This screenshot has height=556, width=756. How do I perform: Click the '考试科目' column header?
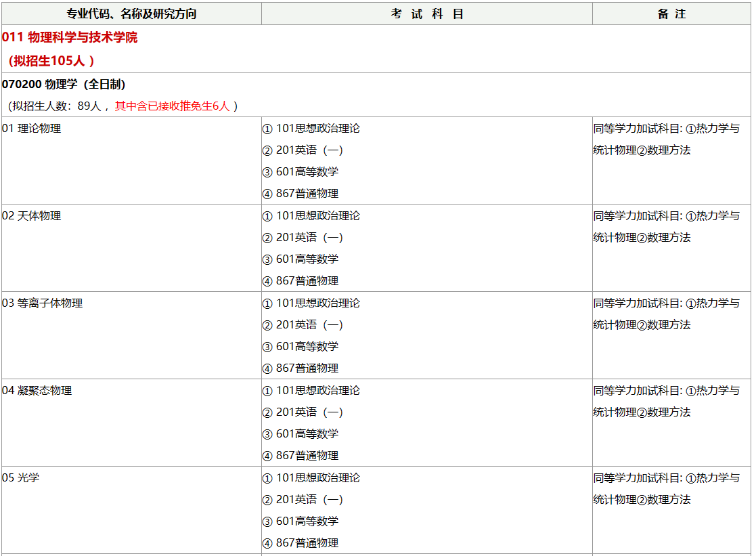tap(426, 14)
